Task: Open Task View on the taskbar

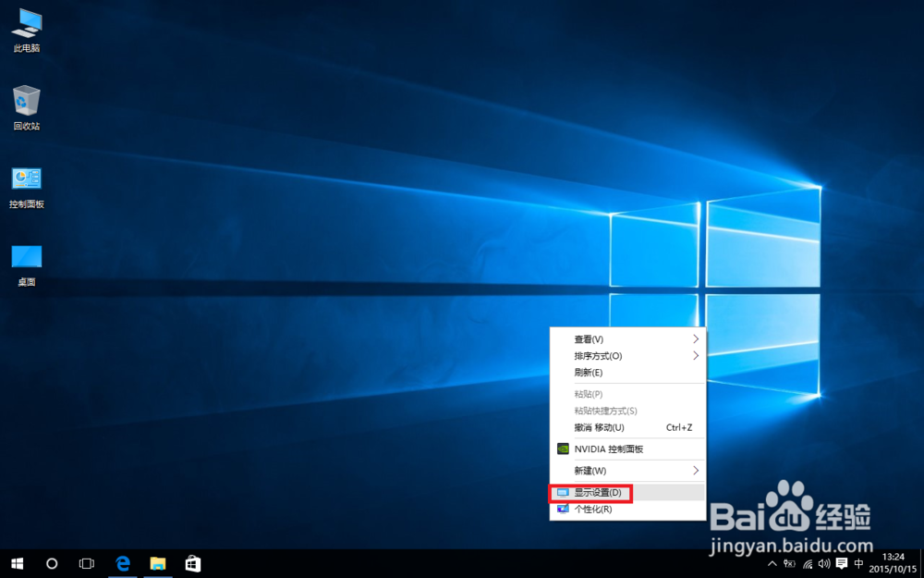Action: pyautogui.click(x=86, y=563)
